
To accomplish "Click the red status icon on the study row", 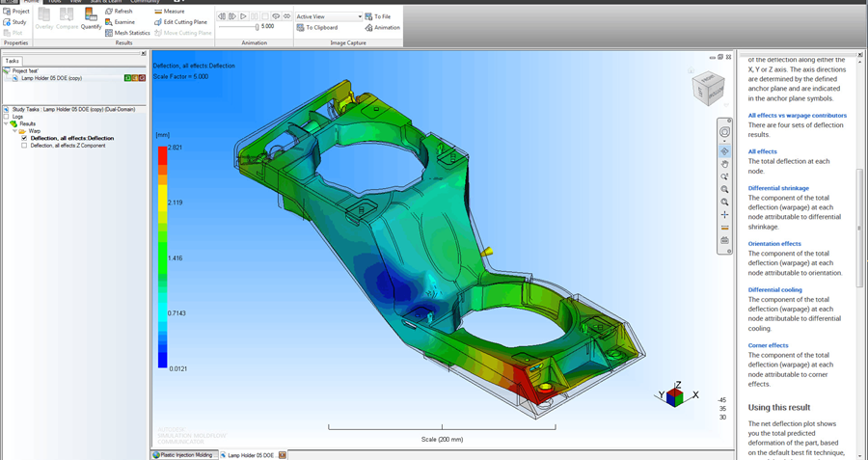I will pos(143,78).
